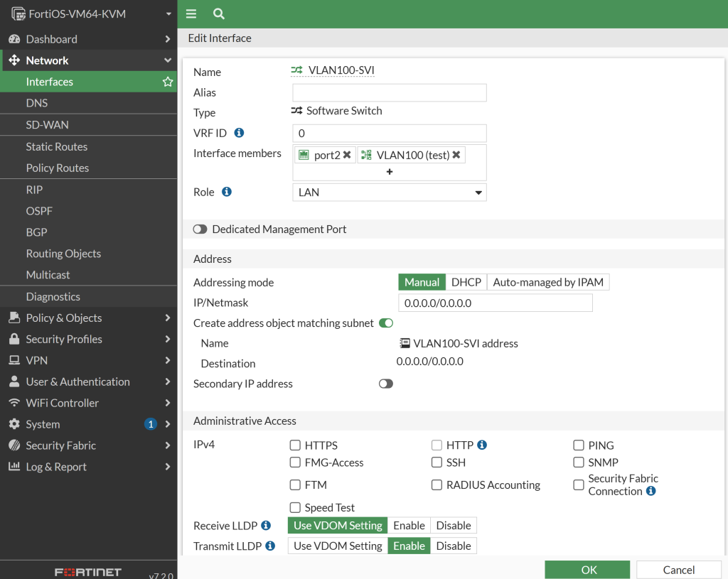Viewport: 728px width, 579px height.
Task: Cancel editing the interface
Action: pyautogui.click(x=679, y=570)
